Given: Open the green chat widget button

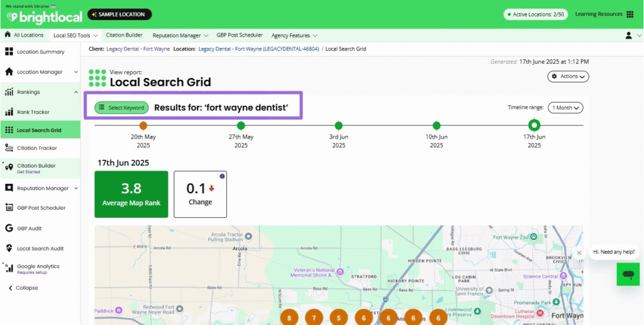Looking at the screenshot, I should coord(628,275).
